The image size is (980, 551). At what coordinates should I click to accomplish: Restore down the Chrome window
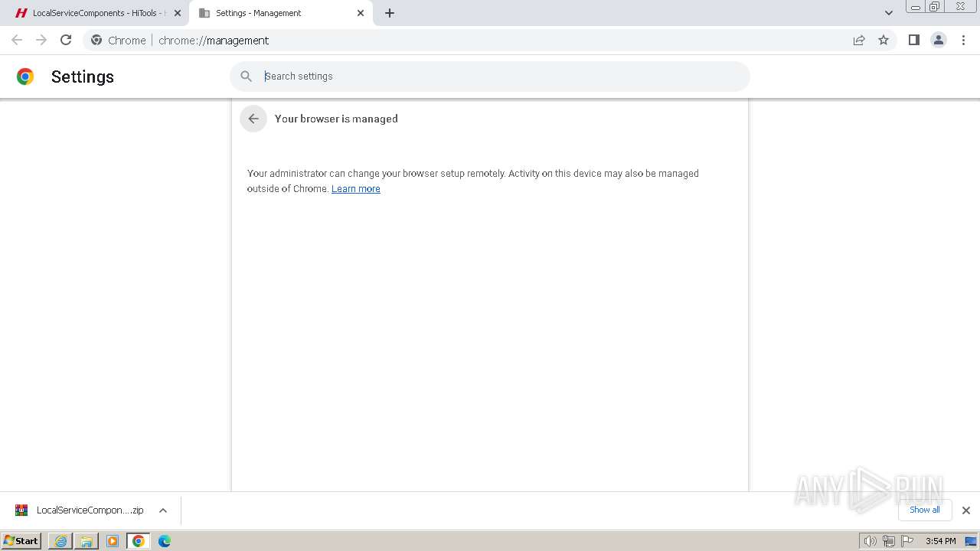[935, 6]
